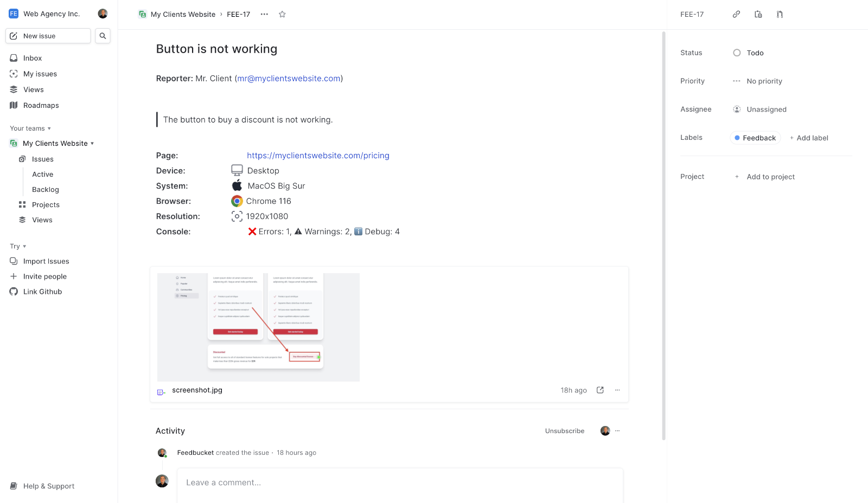The image size is (868, 503).
Task: Collapse the My Clients Website team
Action: (x=92, y=143)
